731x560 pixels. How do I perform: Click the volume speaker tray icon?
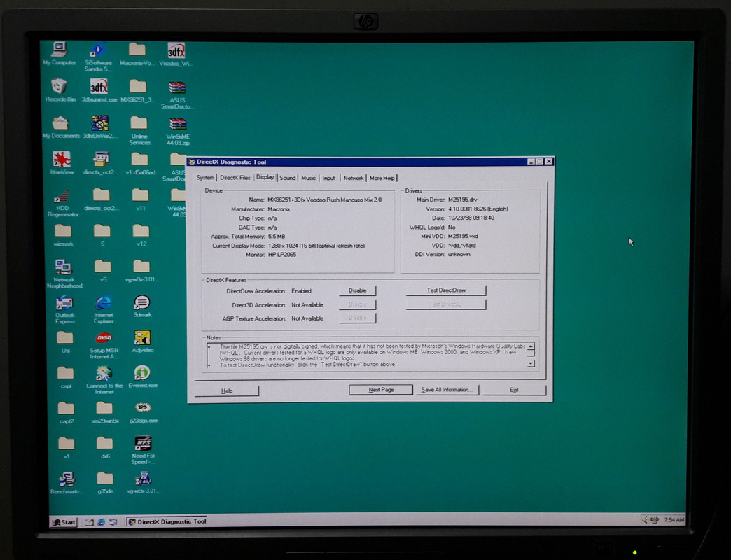click(645, 519)
